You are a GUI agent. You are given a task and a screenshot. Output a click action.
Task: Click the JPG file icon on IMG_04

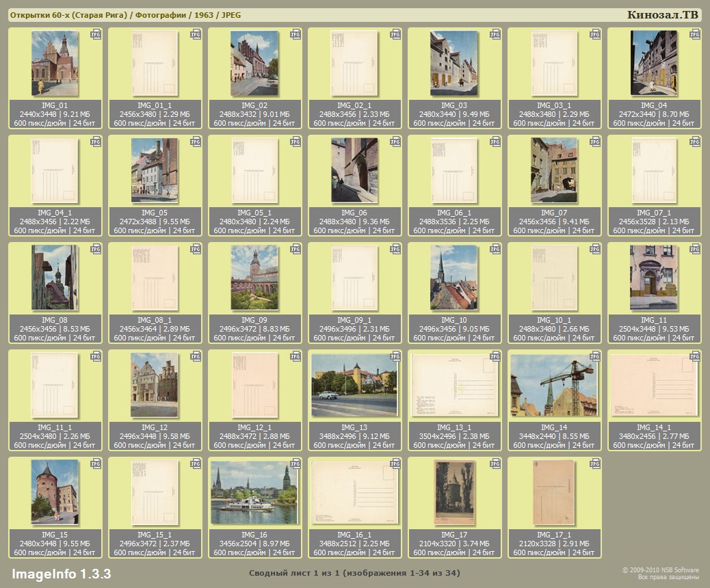point(695,34)
